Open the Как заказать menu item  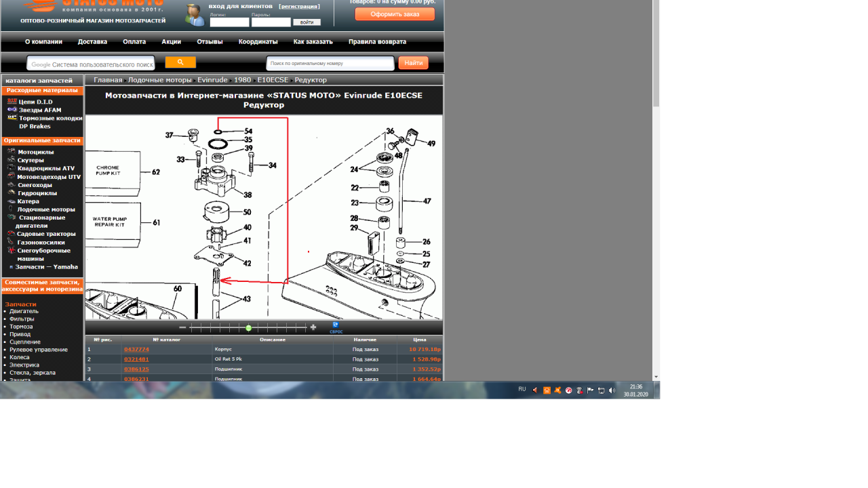313,41
